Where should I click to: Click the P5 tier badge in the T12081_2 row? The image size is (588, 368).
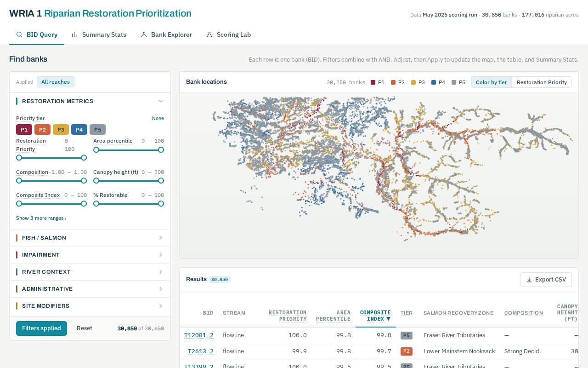(x=407, y=335)
